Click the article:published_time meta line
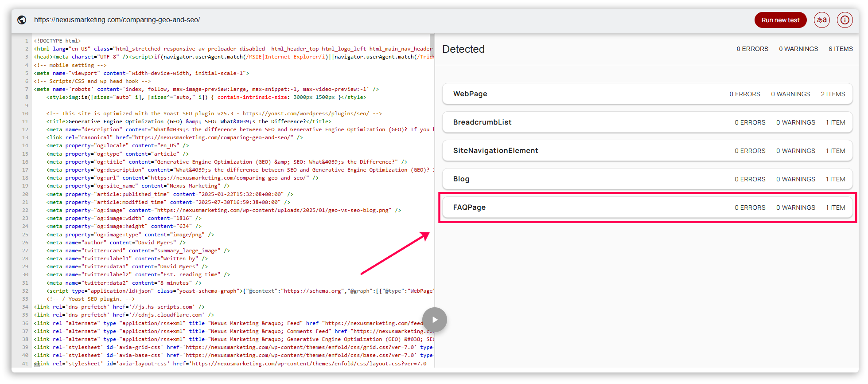This screenshot has height=384, width=868. [x=170, y=194]
